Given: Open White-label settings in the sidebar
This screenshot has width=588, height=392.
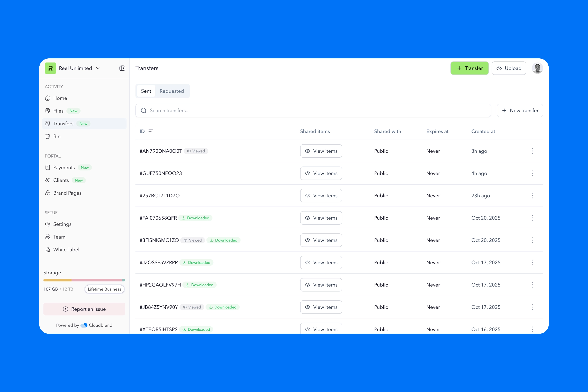Looking at the screenshot, I should coord(66,250).
